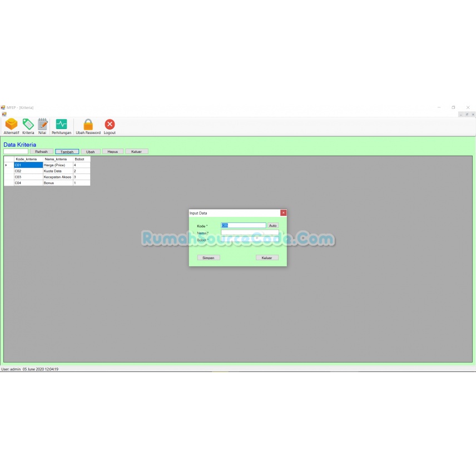Click the Input Data dialog title

(198, 213)
